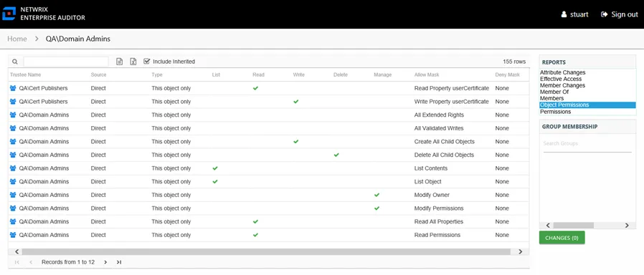Click the Sign out arrow icon
Viewport: 644px width, 275px height.
pyautogui.click(x=604, y=14)
